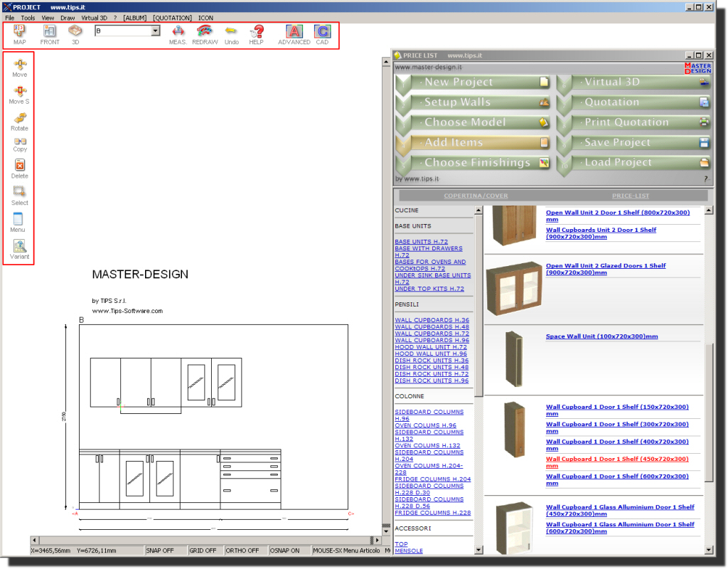This screenshot has height=569, width=728.
Task: Click the Space Wall Unit thumbnail
Action: (515, 358)
